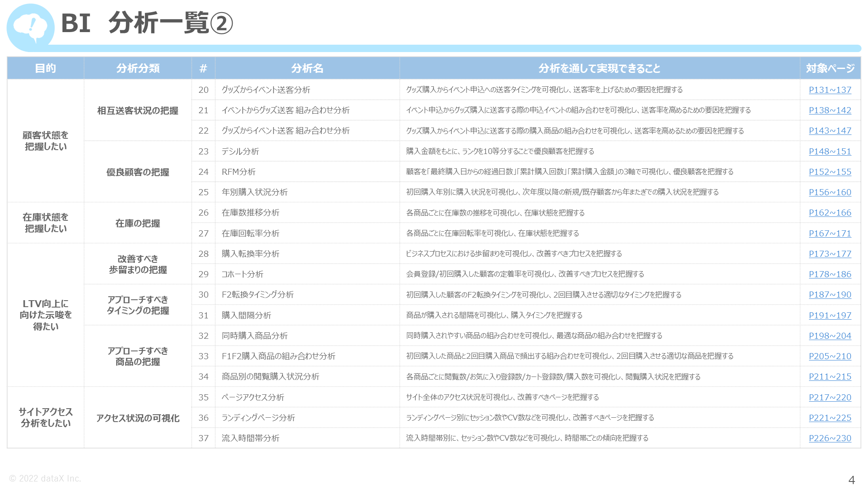Open page link P143~147

[x=830, y=131]
